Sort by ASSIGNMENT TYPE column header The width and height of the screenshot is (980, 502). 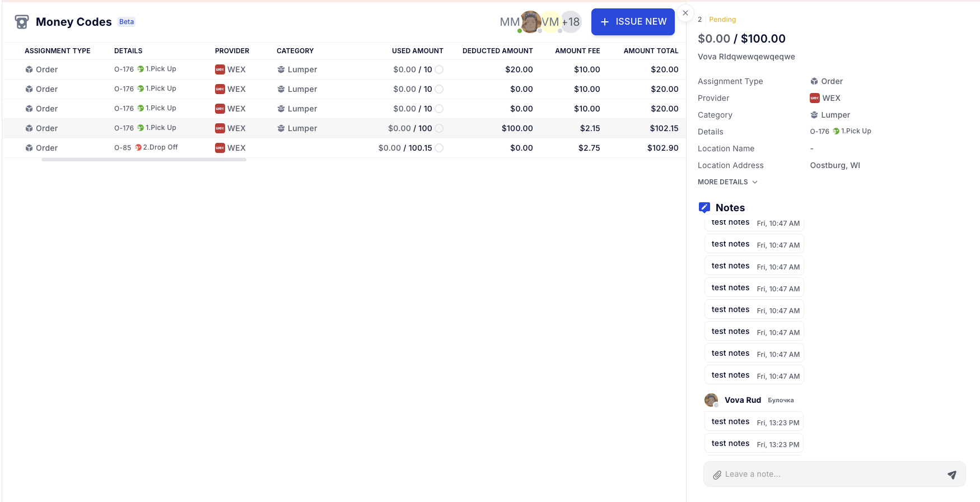pos(58,51)
